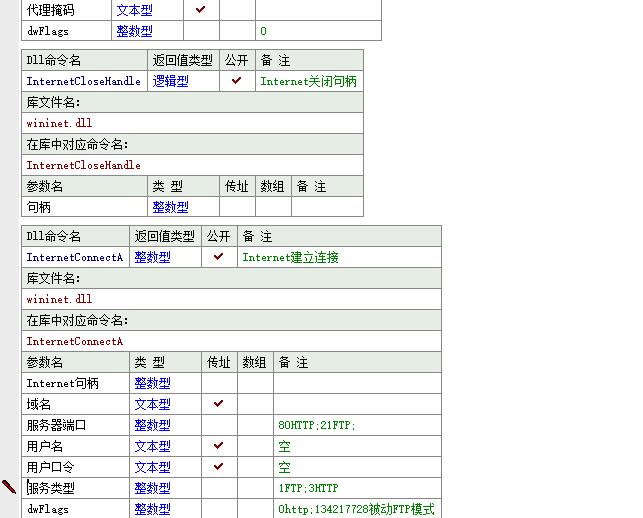This screenshot has height=518, width=643.
Task: Select 逻辑型 return type of InternetCloseHandle
Action: point(170,82)
